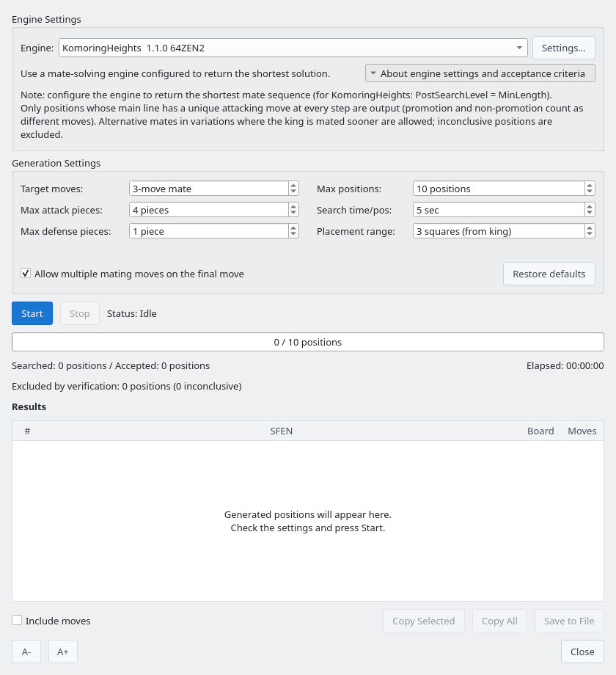Click the Moves column header
Image resolution: width=616 pixels, height=675 pixels.
pyautogui.click(x=582, y=431)
